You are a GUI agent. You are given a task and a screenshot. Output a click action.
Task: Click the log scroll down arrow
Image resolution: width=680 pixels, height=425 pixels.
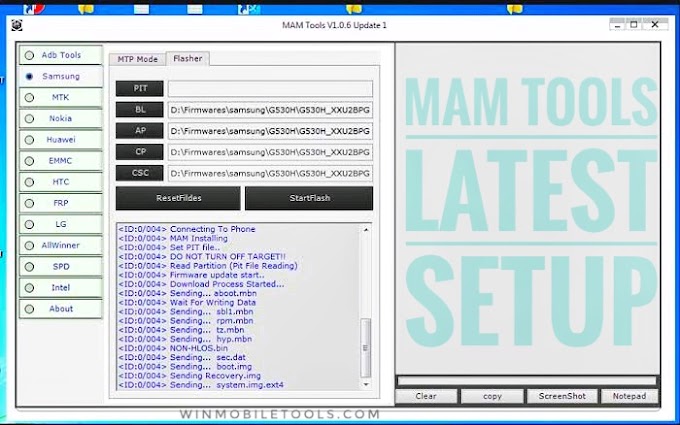pos(366,384)
